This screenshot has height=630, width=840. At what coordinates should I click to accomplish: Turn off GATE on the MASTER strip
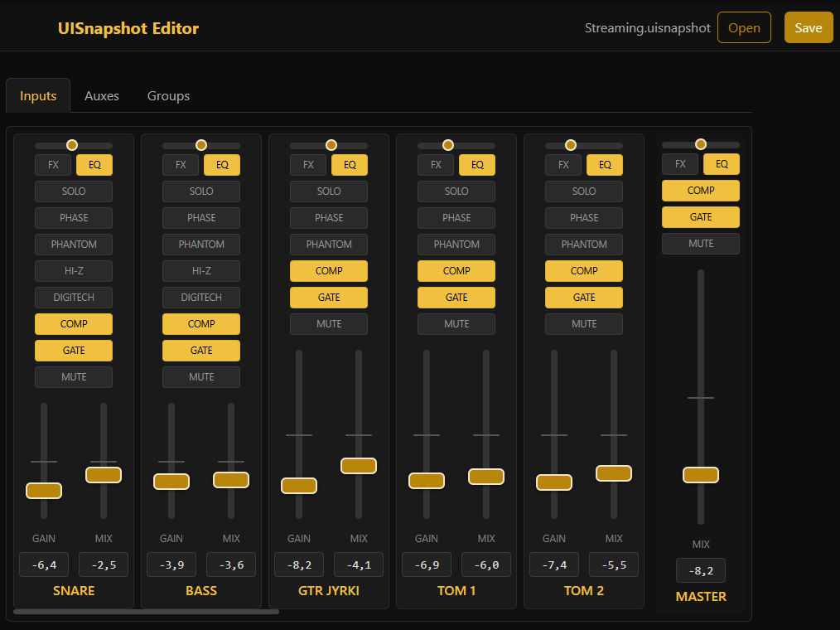(x=701, y=218)
